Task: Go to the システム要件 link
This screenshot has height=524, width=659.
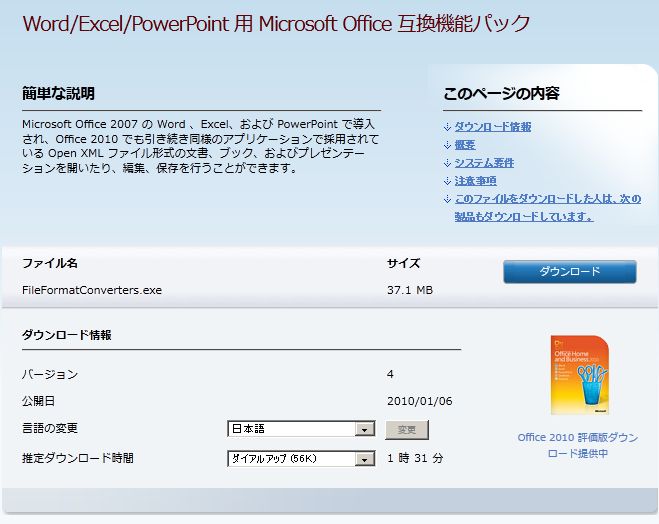Action: click(x=483, y=163)
